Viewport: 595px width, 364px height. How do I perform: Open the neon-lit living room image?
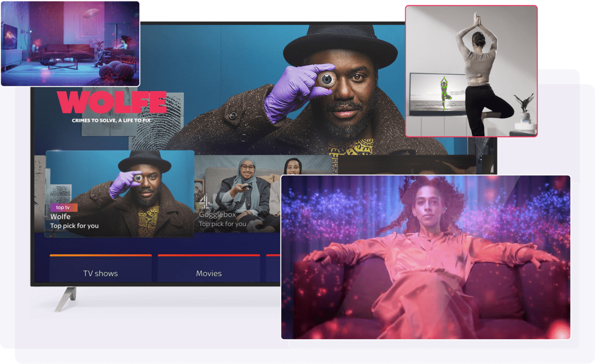[x=70, y=43]
